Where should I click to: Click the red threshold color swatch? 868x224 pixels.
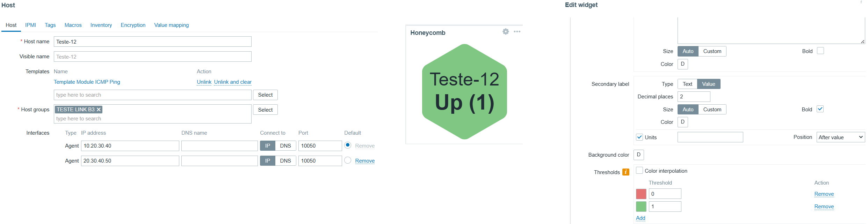pyautogui.click(x=641, y=194)
